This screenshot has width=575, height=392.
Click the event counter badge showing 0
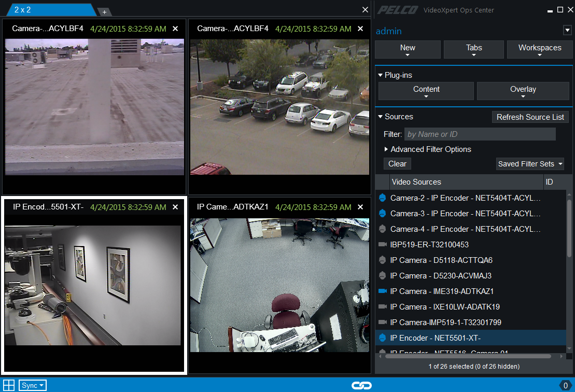(x=566, y=385)
